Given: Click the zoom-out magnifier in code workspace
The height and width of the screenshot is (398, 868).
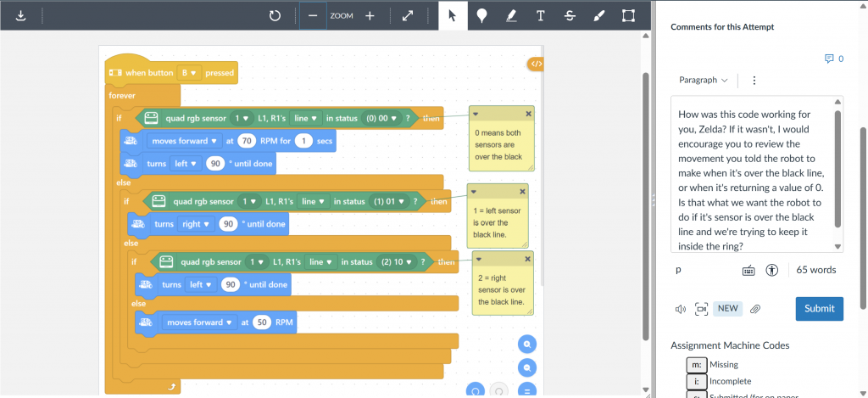Looking at the screenshot, I should pos(527,367).
